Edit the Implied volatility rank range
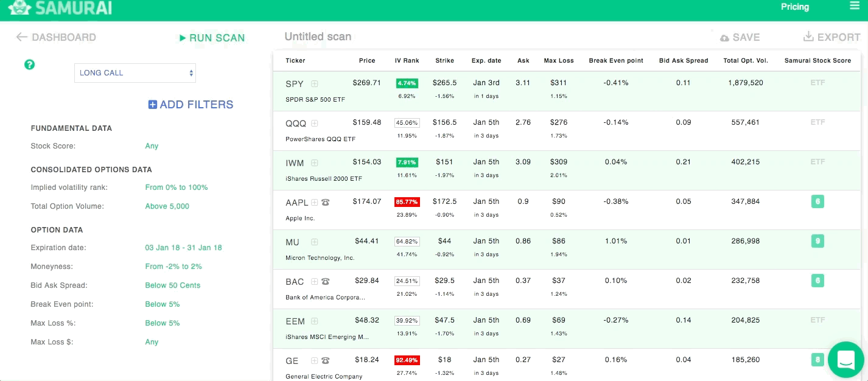 point(177,187)
